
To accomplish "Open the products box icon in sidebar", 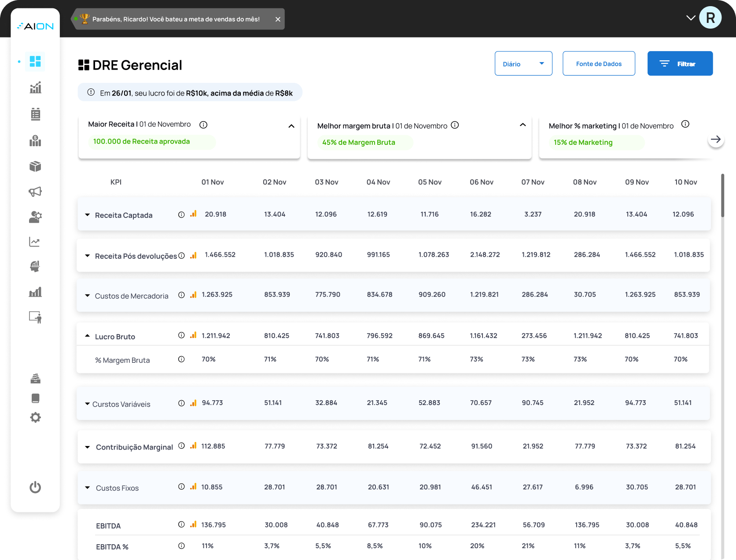I will [x=35, y=166].
